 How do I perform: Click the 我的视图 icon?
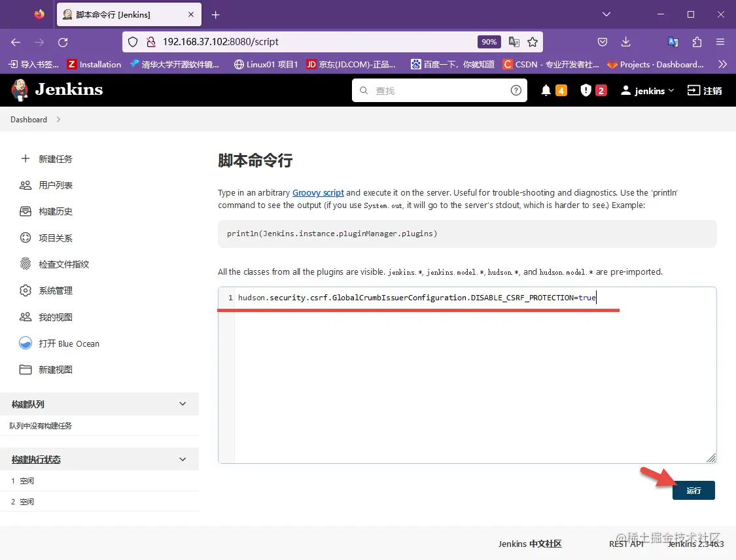pos(26,317)
